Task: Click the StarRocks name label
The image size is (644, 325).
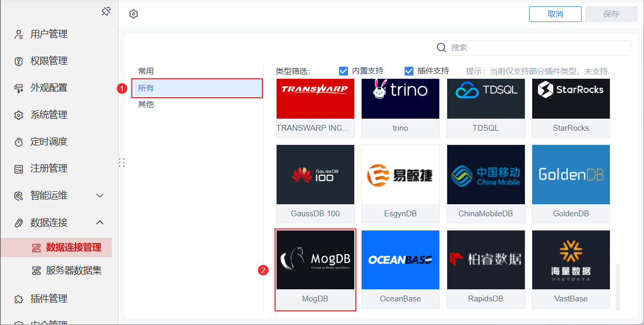Action: [x=571, y=128]
